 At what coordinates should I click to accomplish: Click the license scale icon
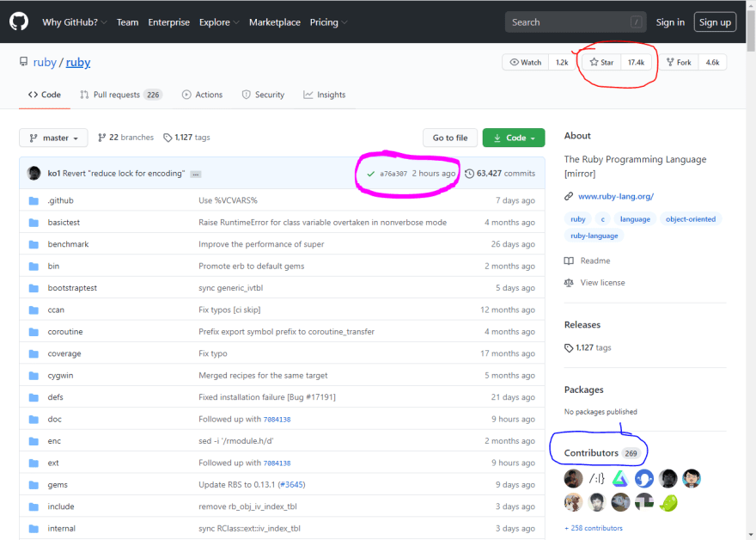tap(569, 283)
